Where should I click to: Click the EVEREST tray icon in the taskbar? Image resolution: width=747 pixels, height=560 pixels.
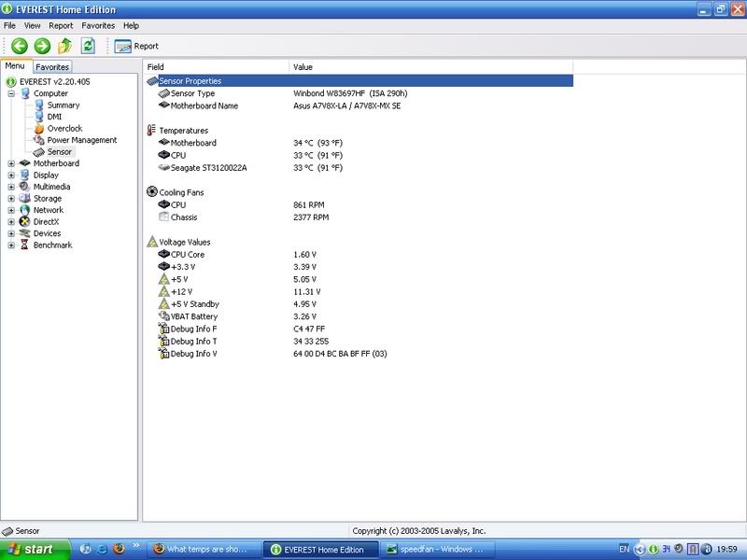654,550
